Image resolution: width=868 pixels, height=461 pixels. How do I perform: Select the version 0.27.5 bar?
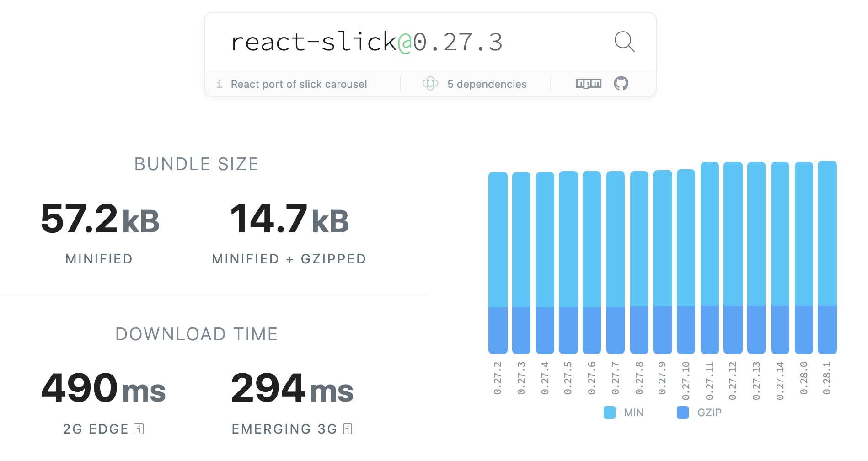click(x=568, y=263)
